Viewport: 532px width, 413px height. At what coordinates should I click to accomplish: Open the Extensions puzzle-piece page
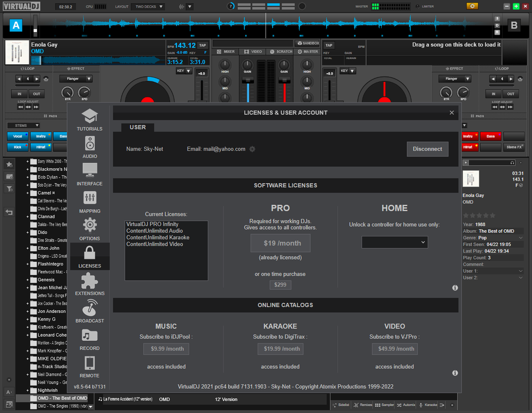coord(89,284)
